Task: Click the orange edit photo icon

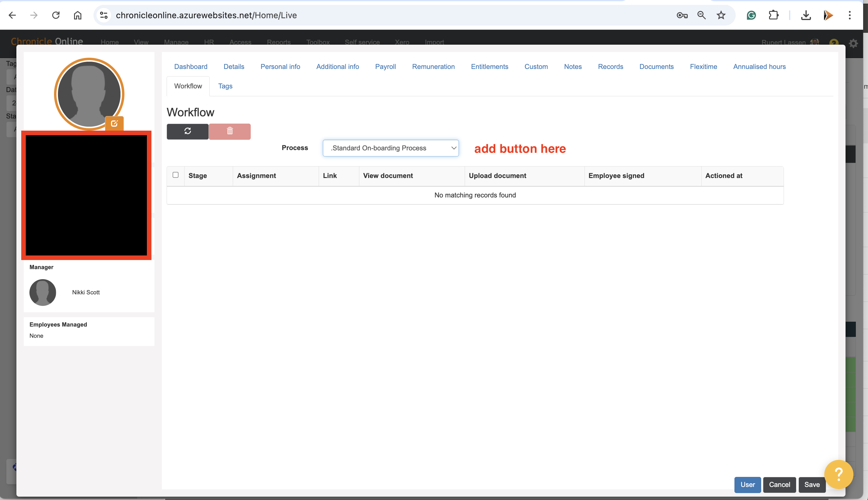Action: 114,123
